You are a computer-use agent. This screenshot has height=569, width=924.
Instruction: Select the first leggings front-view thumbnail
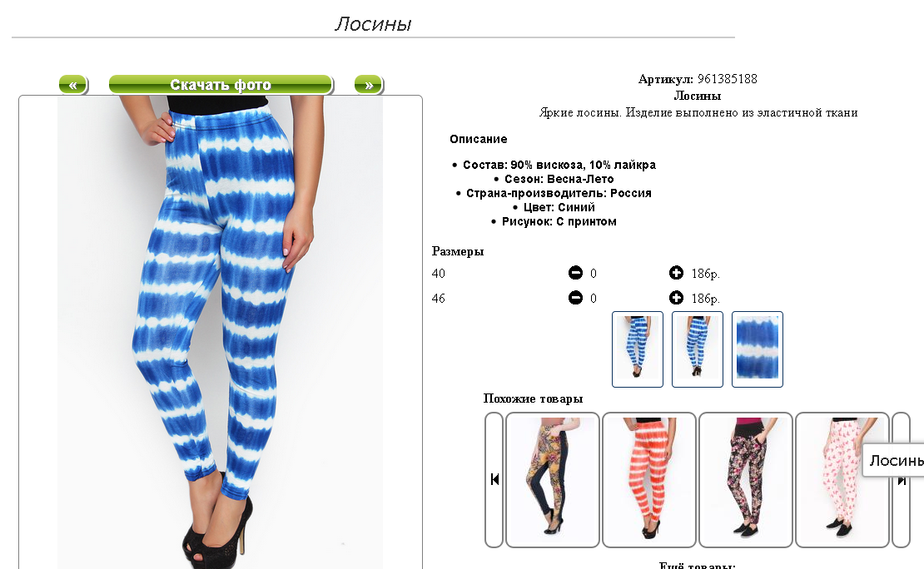638,349
